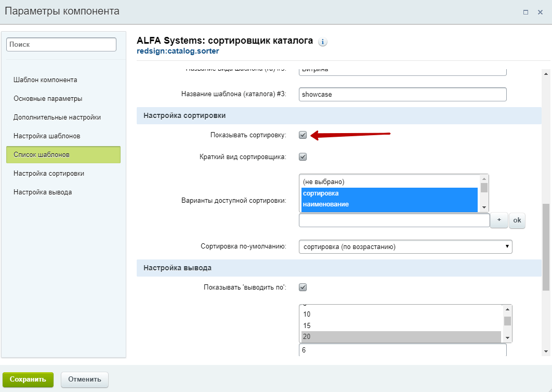Focus the 'Название шаблона (каталога) #3' field
Image resolution: width=552 pixels, height=392 pixels.
[403, 95]
